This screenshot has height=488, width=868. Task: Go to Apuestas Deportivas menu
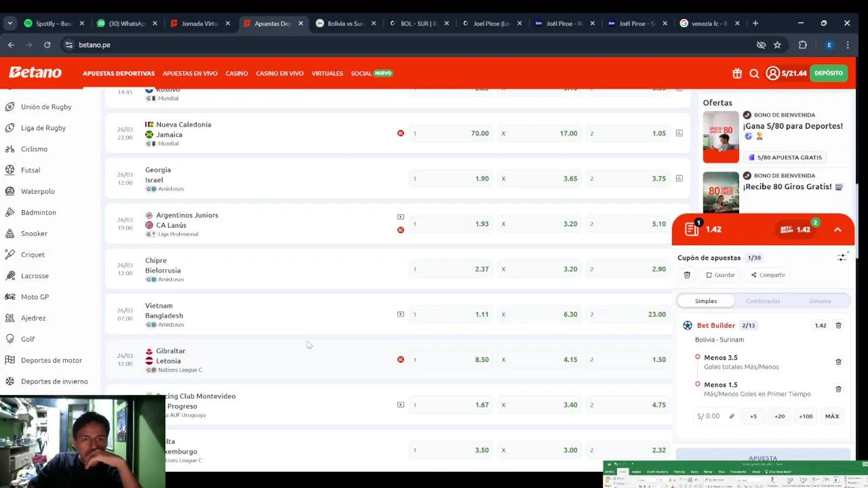pyautogui.click(x=119, y=73)
